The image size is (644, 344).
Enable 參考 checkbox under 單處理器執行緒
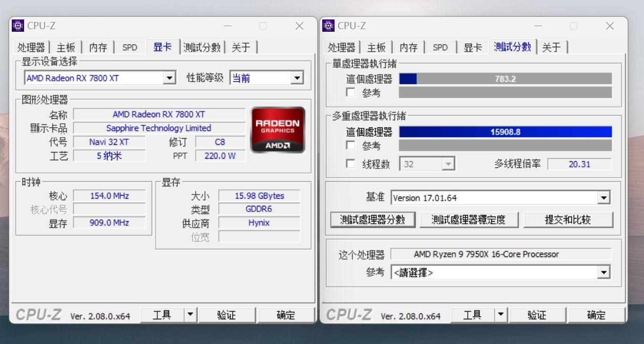point(351,93)
